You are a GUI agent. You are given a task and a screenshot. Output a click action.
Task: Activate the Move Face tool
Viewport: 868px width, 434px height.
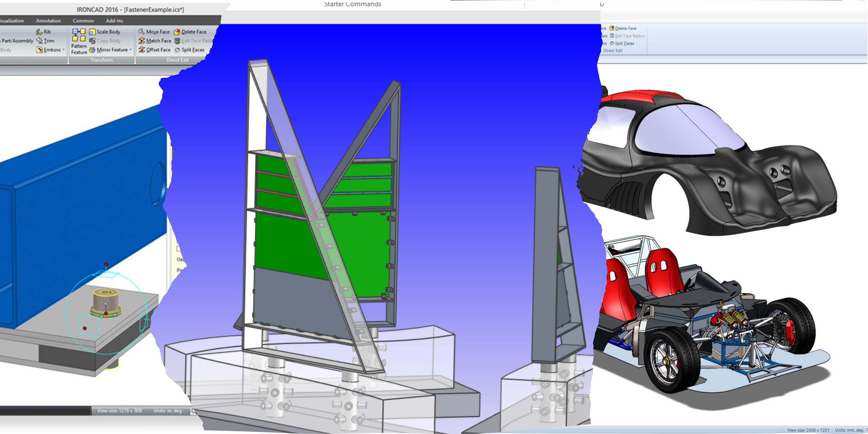pos(154,32)
